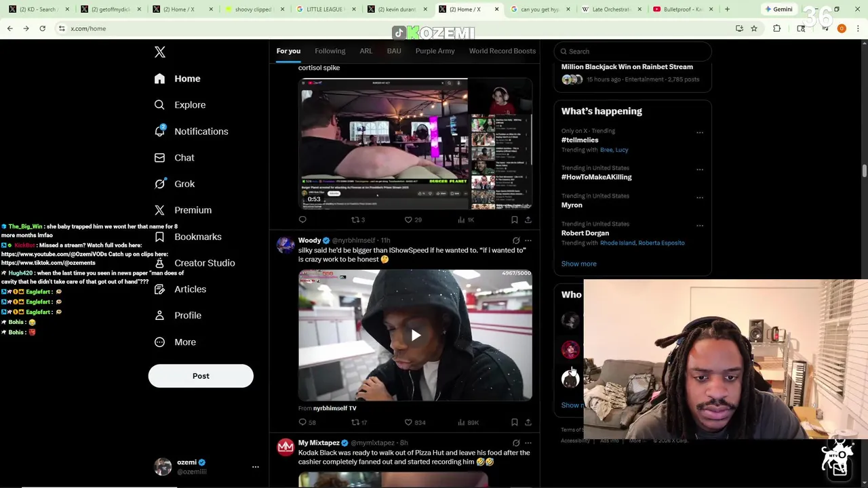Switch to Following timeline tab

click(x=330, y=51)
